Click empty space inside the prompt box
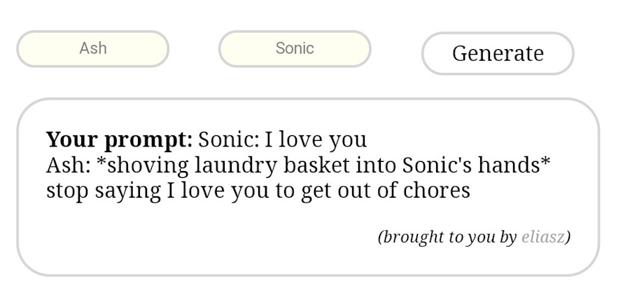The height and width of the screenshot is (300, 644). pos(210,238)
